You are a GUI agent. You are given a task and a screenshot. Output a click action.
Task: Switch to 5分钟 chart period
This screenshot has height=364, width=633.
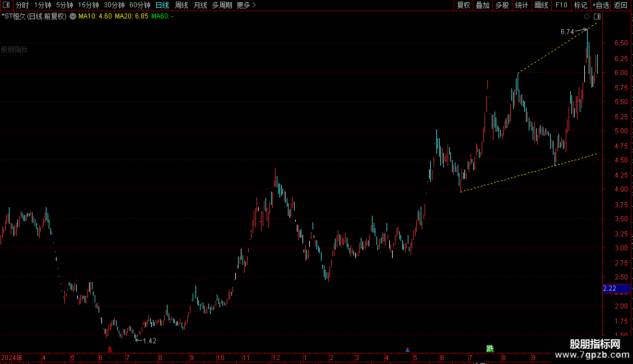pyautogui.click(x=64, y=5)
